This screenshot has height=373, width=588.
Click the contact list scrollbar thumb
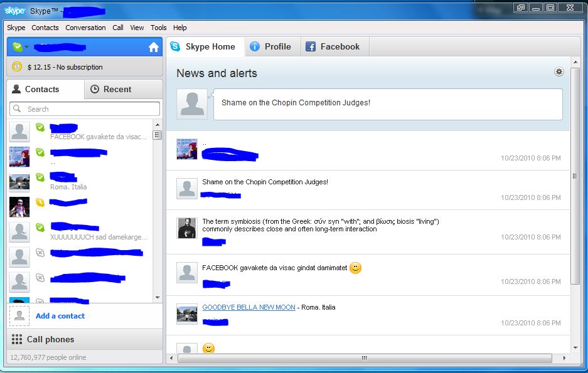click(158, 135)
